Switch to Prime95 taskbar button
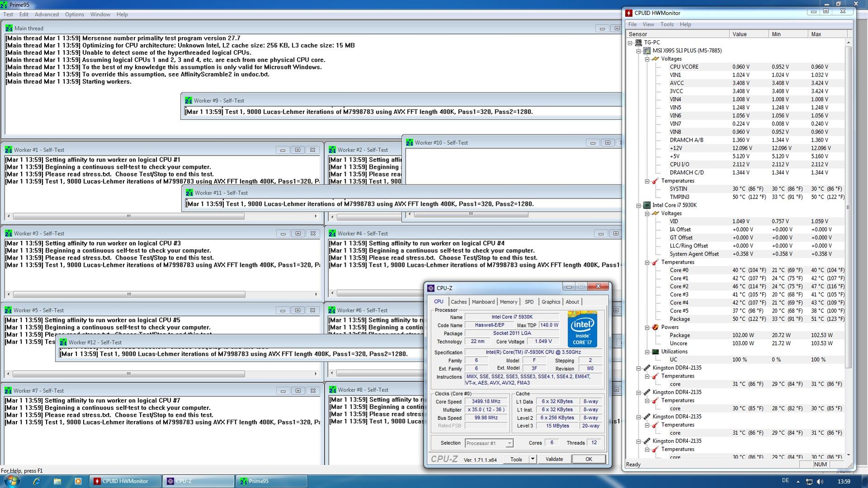 (x=271, y=481)
